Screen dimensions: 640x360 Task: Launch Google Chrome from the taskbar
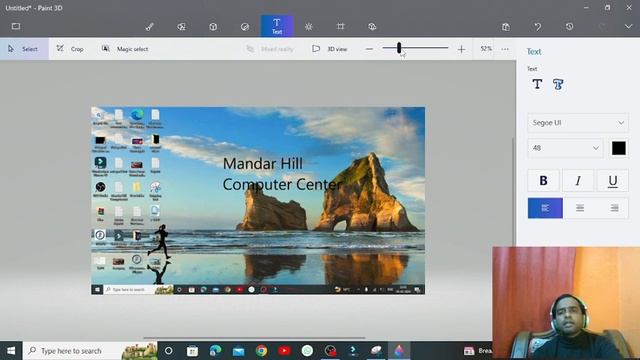(261, 351)
